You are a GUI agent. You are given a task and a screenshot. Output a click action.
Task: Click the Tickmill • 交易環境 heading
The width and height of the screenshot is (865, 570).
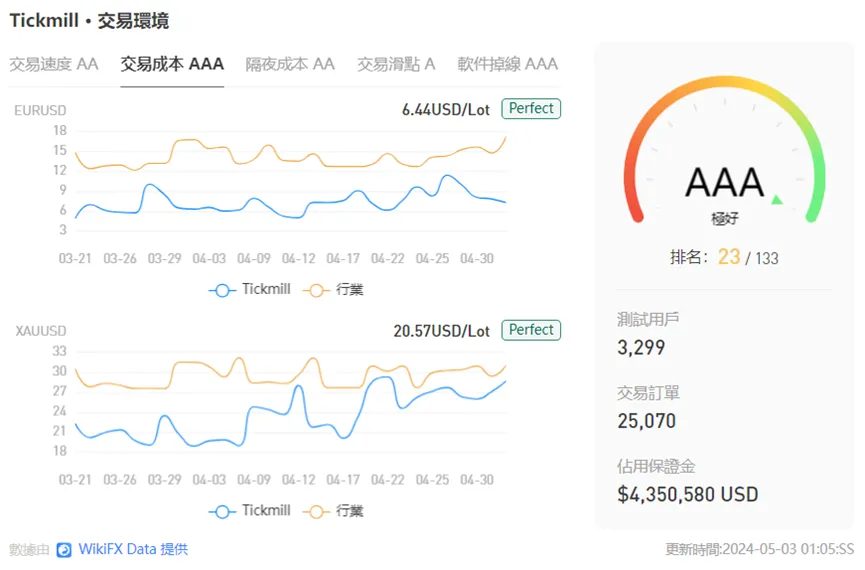pyautogui.click(x=89, y=20)
